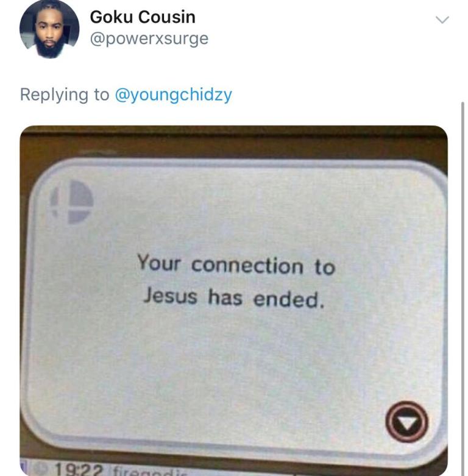Open the Goku Cousin profile avatar
This screenshot has height=476, width=468.
49,28
